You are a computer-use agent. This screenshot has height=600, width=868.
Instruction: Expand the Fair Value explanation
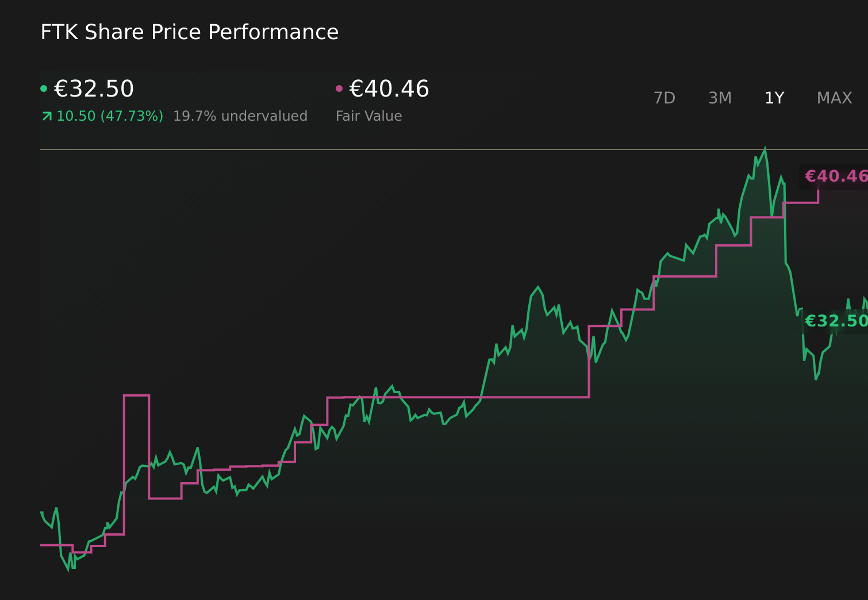369,116
